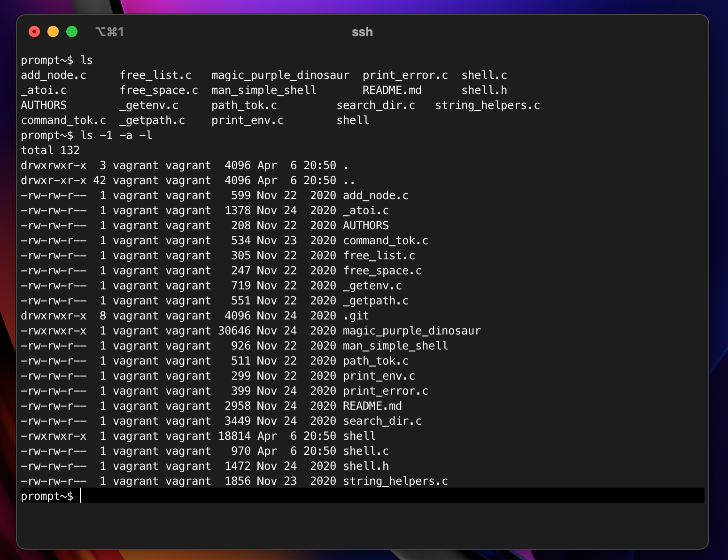Click string_helpers.c in first ls output
Viewport: 728px width, 560px height.
pos(488,105)
